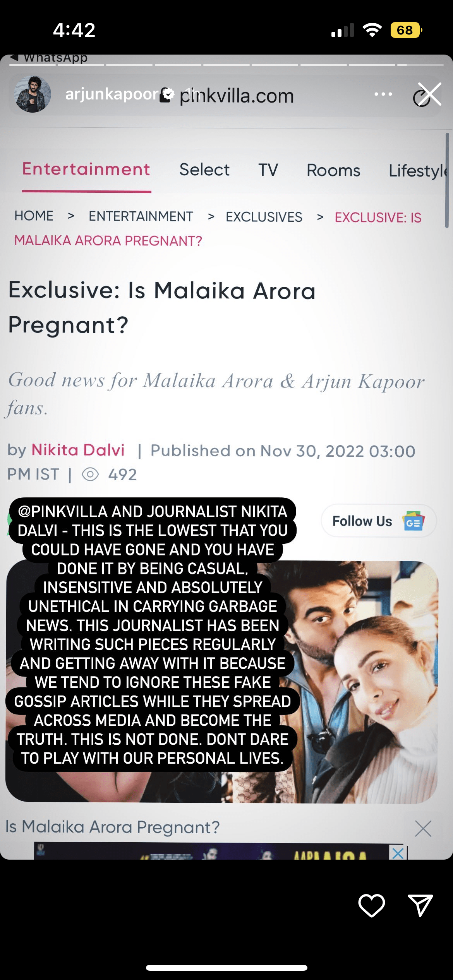Like the story with the heart icon
This screenshot has width=453, height=980.
pyautogui.click(x=371, y=905)
